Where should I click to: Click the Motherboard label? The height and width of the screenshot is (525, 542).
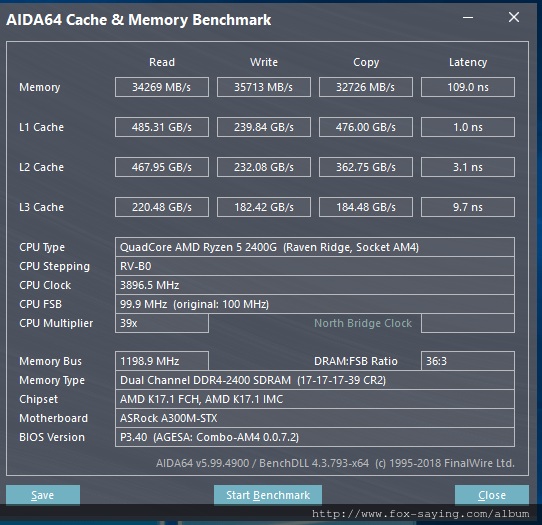(54, 418)
